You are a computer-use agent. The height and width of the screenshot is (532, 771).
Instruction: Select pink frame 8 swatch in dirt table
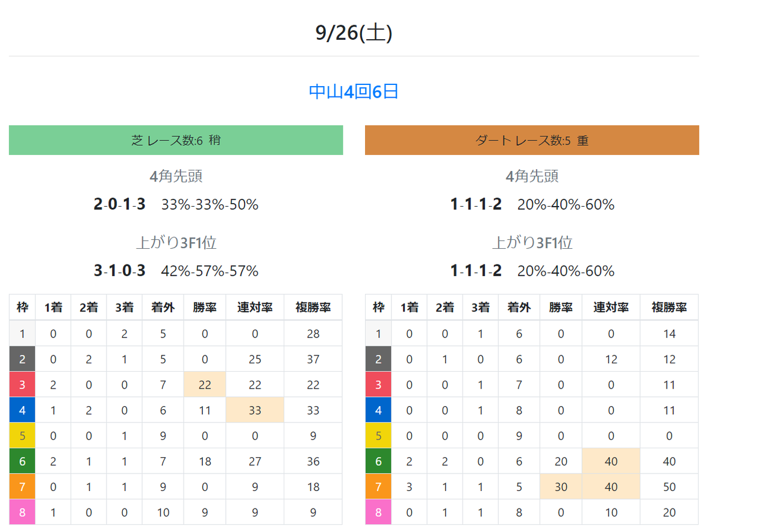378,512
